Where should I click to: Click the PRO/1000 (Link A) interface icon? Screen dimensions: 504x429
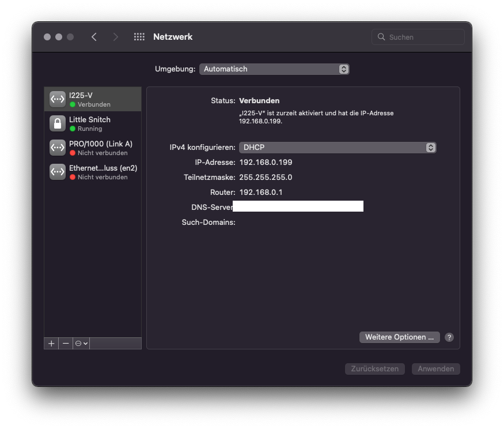coord(58,148)
